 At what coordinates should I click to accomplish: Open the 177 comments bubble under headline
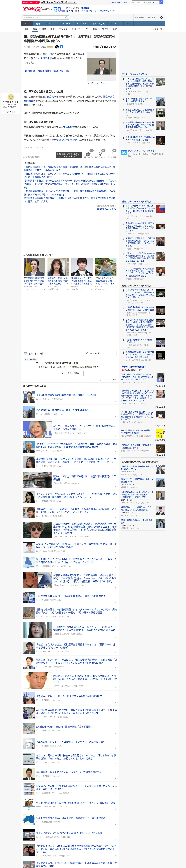coord(44,47)
